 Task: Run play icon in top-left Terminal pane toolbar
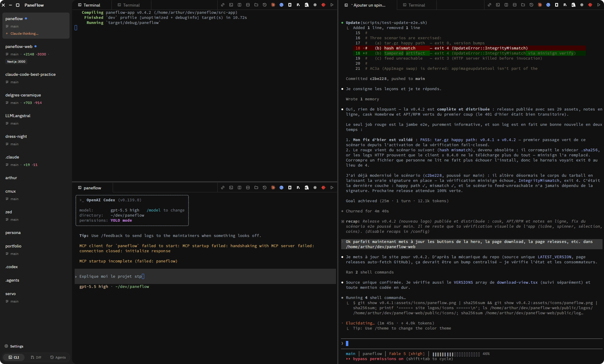coord(332,5)
